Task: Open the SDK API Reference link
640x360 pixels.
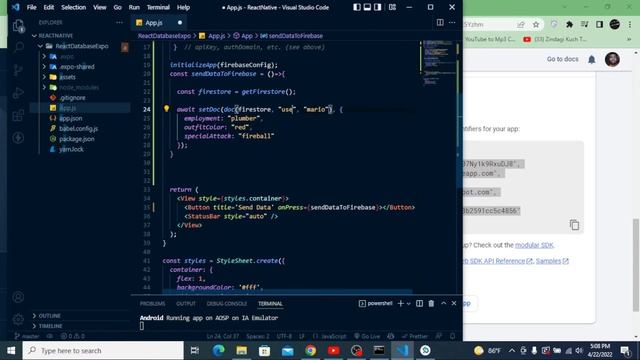Action: pyautogui.click(x=498, y=261)
